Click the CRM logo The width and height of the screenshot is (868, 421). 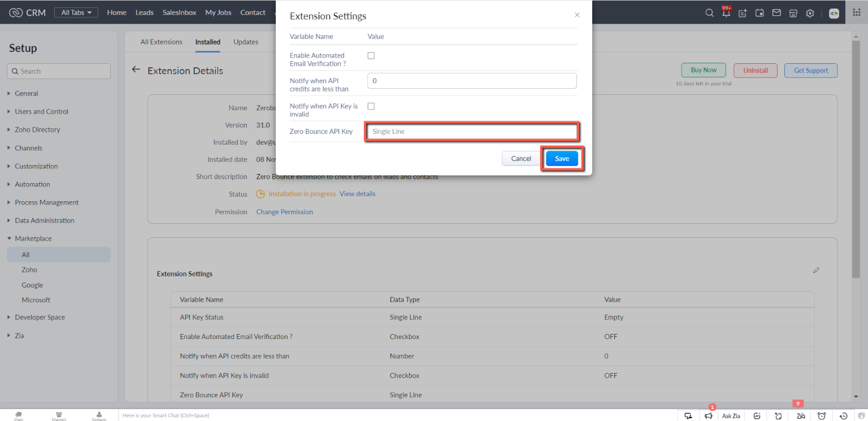[x=28, y=12]
